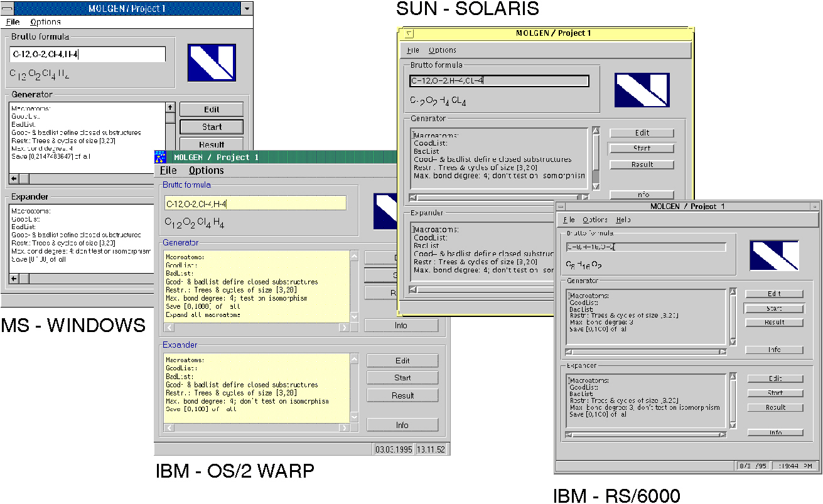
Task: Click 19:44 PM time in RS/6000 status bar
Action: point(797,466)
